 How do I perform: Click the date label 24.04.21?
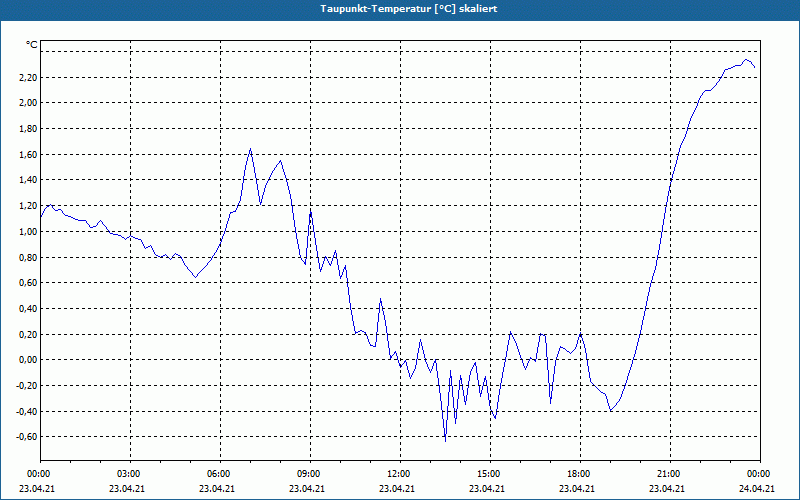pos(757,488)
